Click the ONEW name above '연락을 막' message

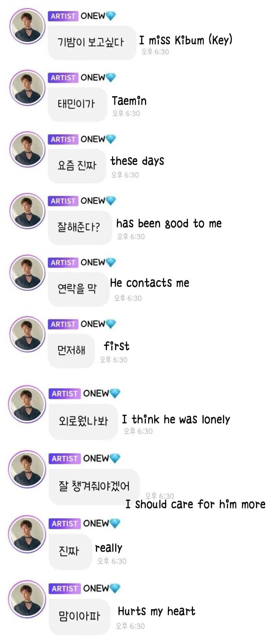click(x=93, y=262)
